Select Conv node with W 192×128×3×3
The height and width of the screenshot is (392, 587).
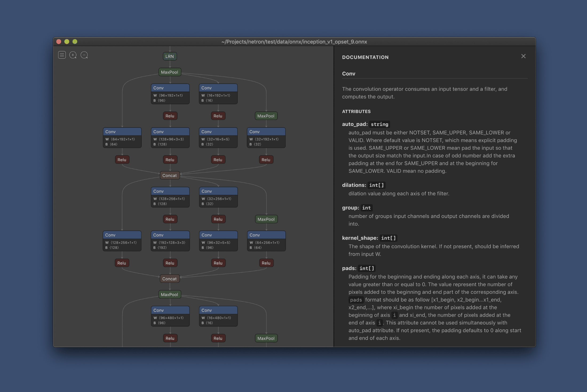pyautogui.click(x=170, y=241)
